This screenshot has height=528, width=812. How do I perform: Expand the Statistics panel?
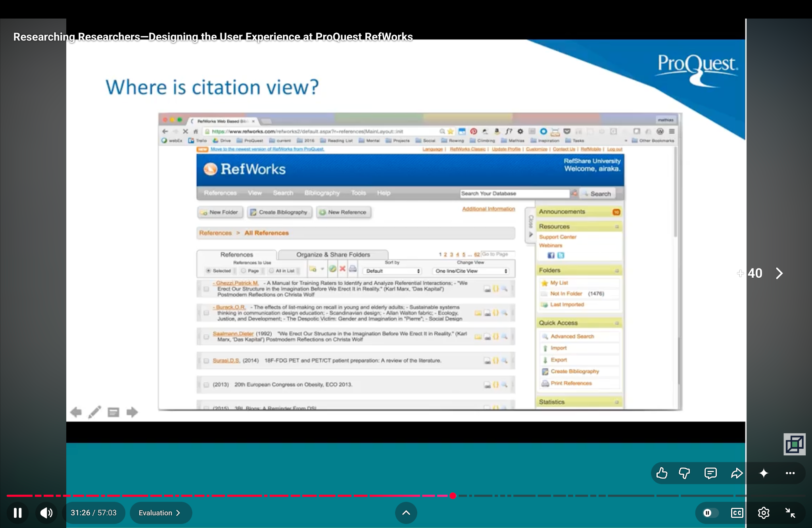pos(616,402)
